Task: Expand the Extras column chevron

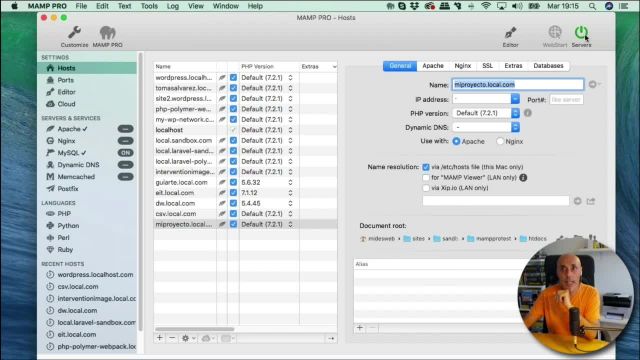Action: click(334, 67)
